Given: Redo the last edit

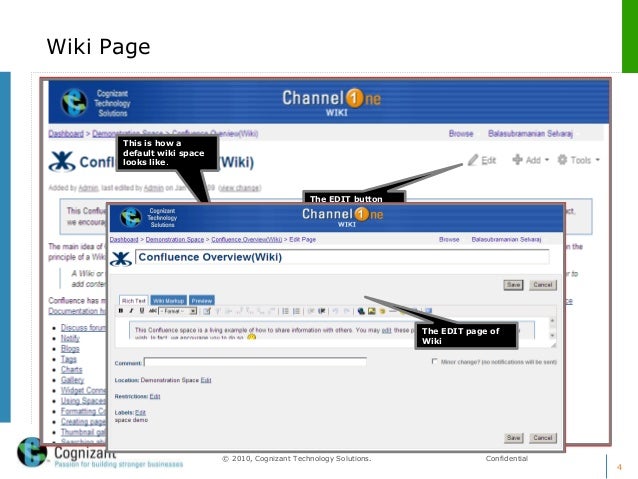Looking at the screenshot, I should point(347,311).
